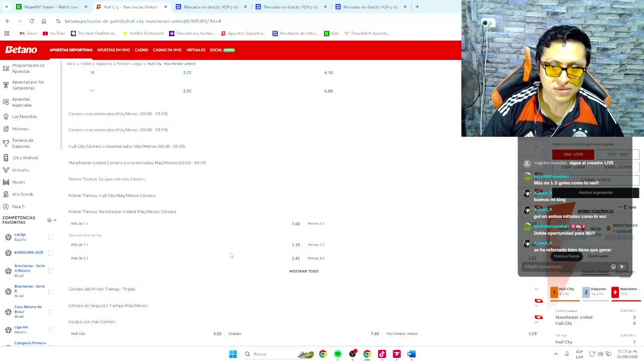
Task: Tick the Copa Betano do Brasil checkbox
Action: pyautogui.click(x=50, y=312)
